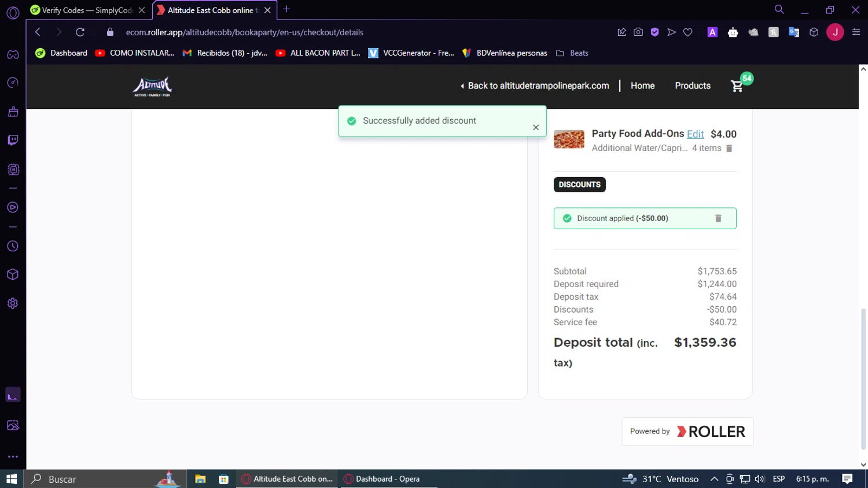Show hidden system tray icons chevron
Image resolution: width=868 pixels, height=488 pixels.
click(x=714, y=479)
